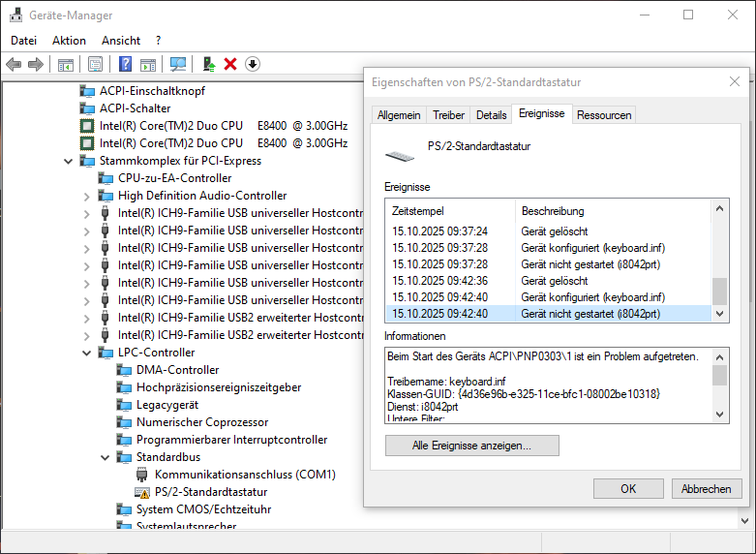This screenshot has height=554, width=756.
Task: Open the Ansicht menu
Action: 121,41
